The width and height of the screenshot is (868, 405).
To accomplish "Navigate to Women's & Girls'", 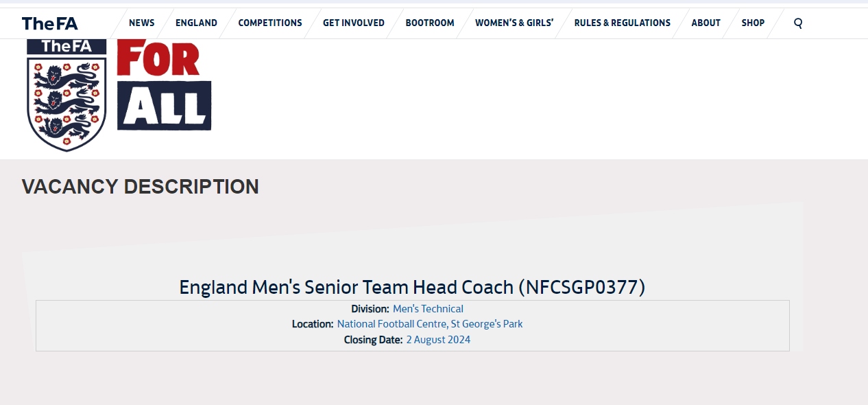I will (x=514, y=23).
